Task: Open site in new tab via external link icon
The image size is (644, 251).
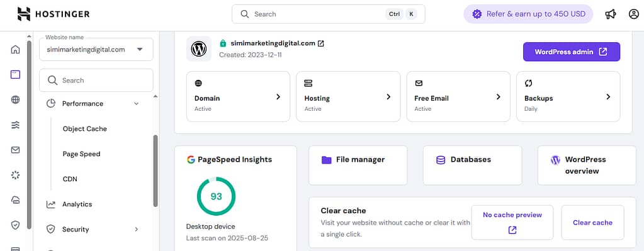Action: (x=321, y=43)
